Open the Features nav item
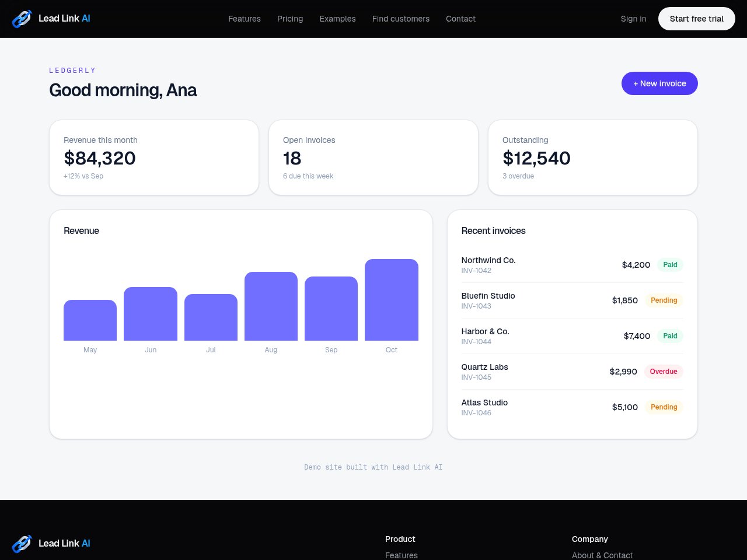747x560 pixels. click(x=245, y=19)
